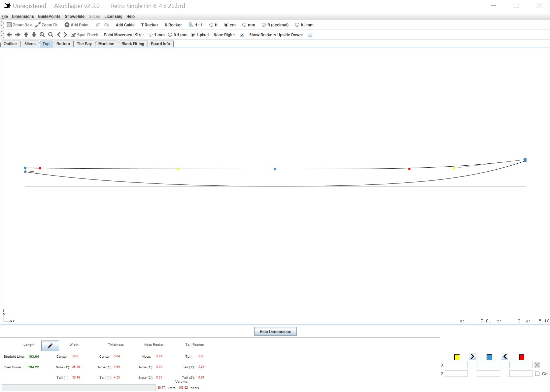Select the yellow handle left of center

(x=178, y=169)
